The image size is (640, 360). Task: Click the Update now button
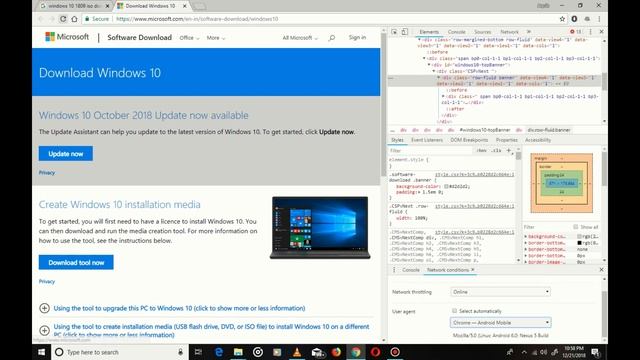click(66, 153)
